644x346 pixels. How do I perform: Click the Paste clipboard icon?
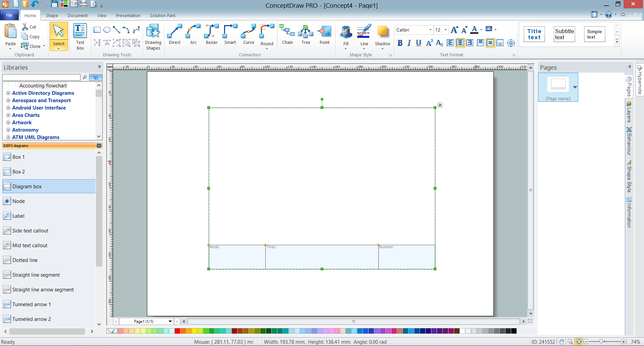(x=10, y=31)
